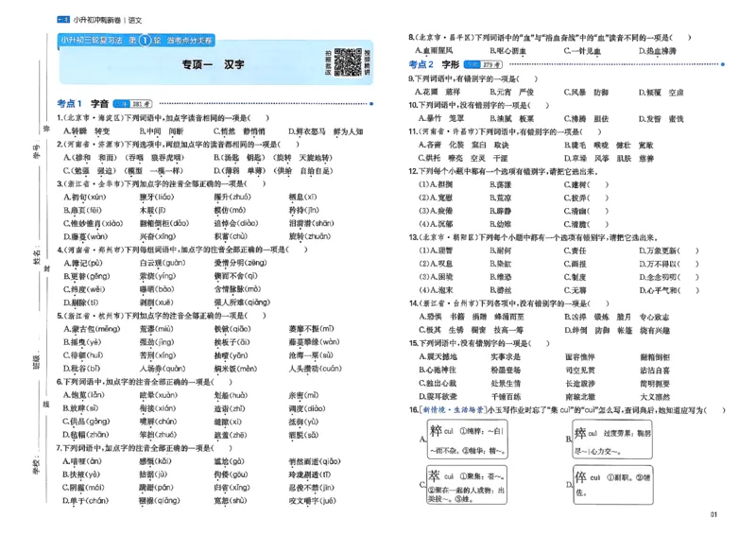Click "专心致志" in question 14
The height and width of the screenshot is (535, 756).
(x=654, y=317)
